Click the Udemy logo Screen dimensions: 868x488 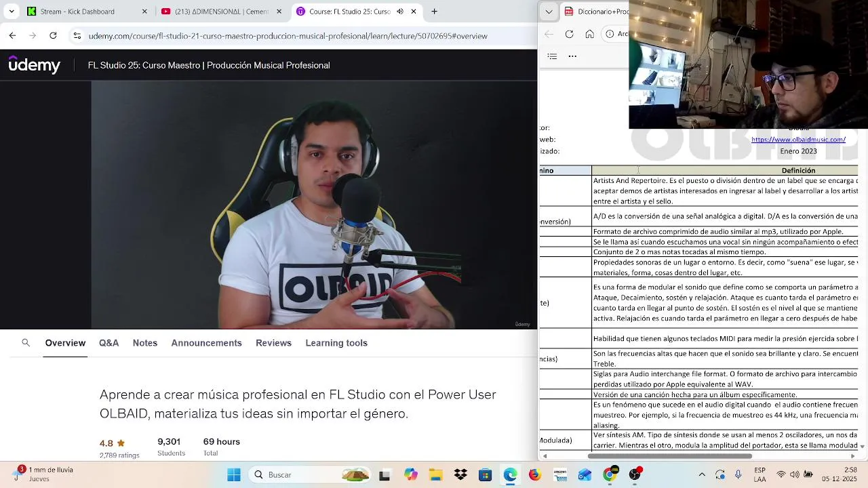(x=35, y=65)
